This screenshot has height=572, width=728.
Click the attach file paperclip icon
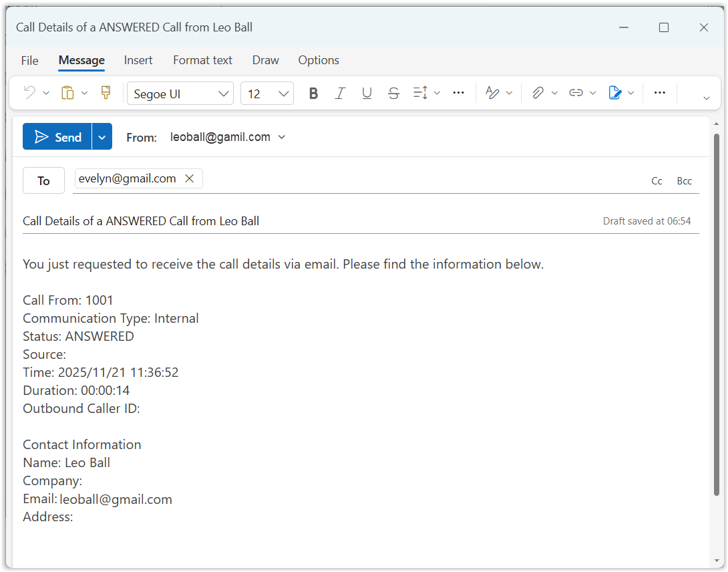538,93
